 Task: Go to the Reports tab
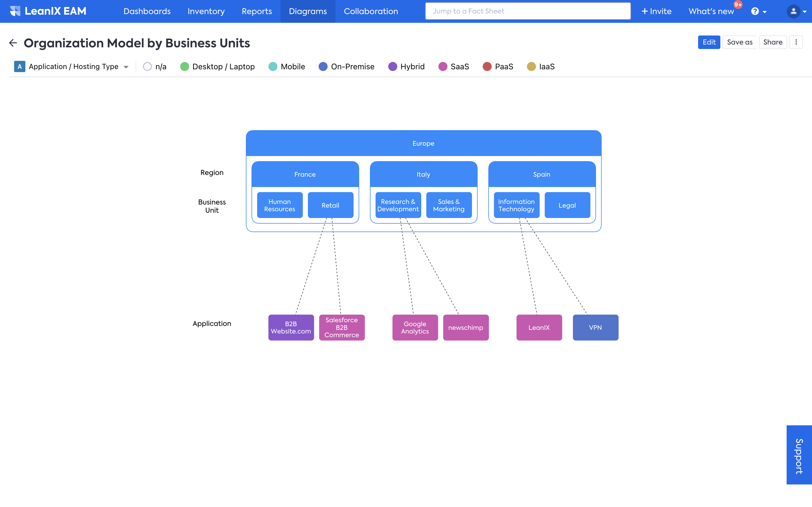(x=257, y=11)
